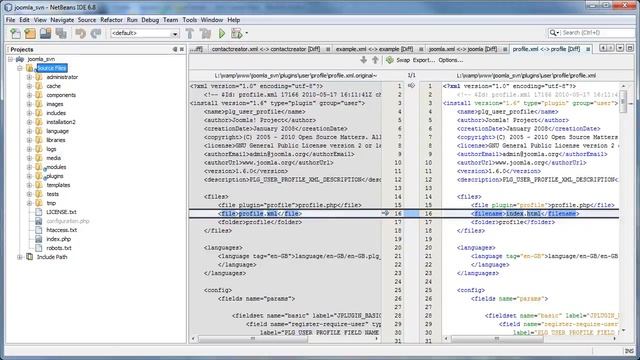The height and width of the screenshot is (360, 640).
Task: Click the replace-all arrow at line 1
Action: (x=411, y=86)
